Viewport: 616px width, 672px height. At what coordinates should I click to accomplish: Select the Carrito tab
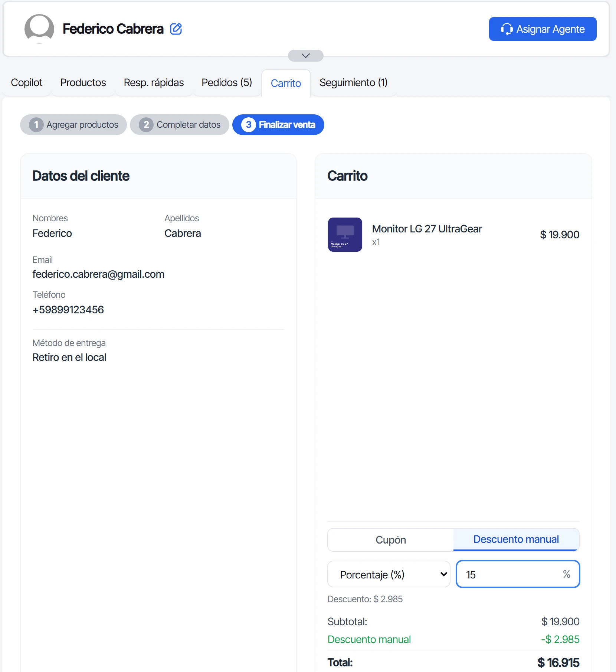point(286,83)
